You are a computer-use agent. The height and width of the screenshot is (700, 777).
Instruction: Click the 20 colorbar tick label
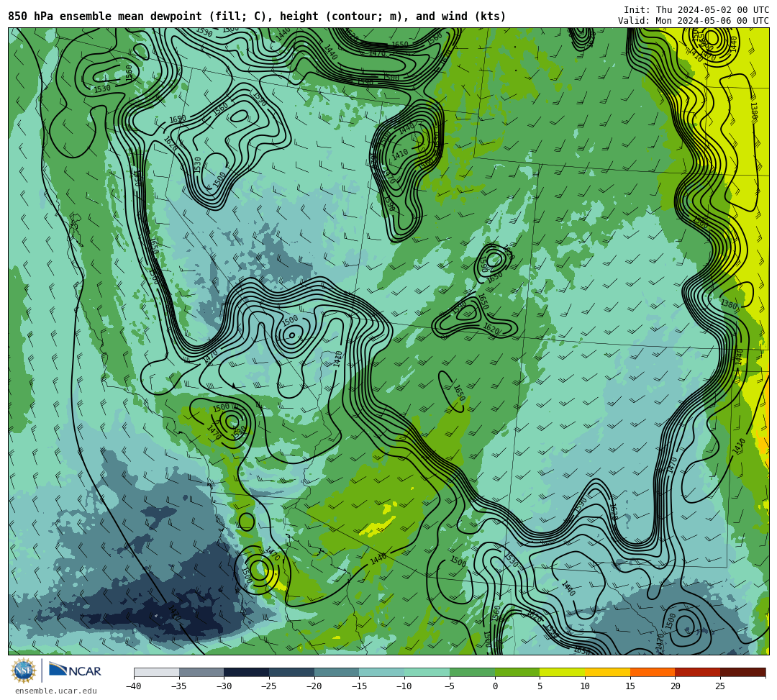(x=676, y=686)
